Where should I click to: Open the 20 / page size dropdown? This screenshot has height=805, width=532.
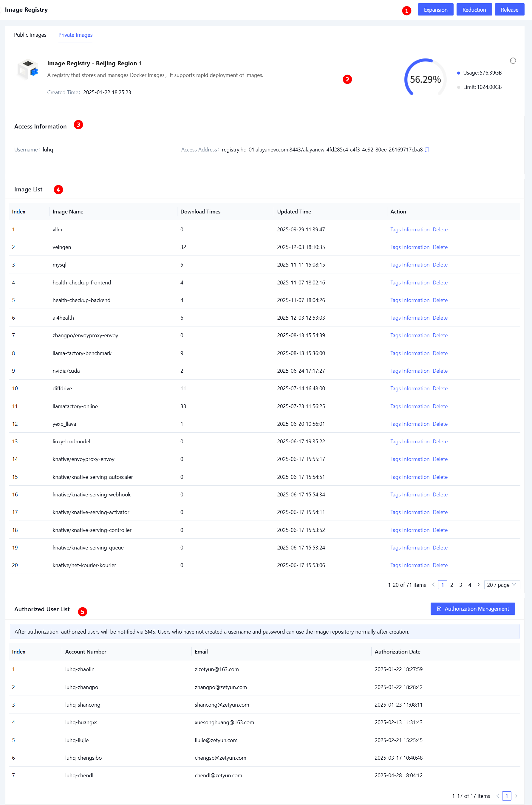[502, 584]
